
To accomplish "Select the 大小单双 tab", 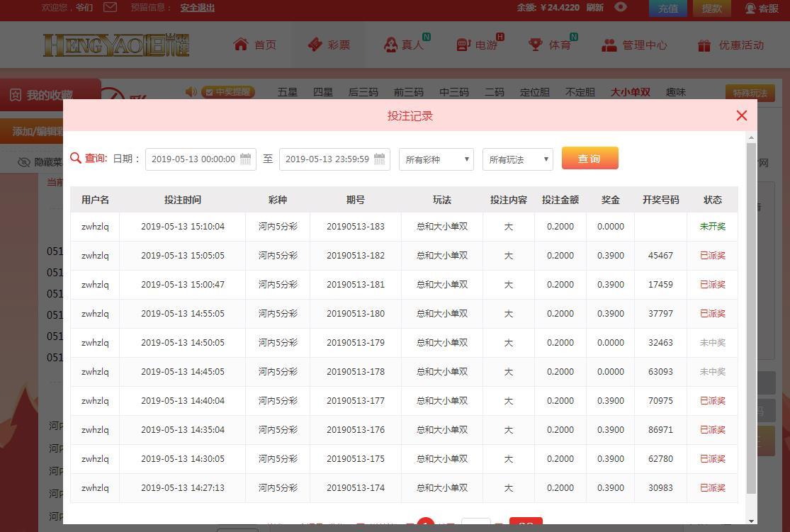I will click(x=631, y=92).
